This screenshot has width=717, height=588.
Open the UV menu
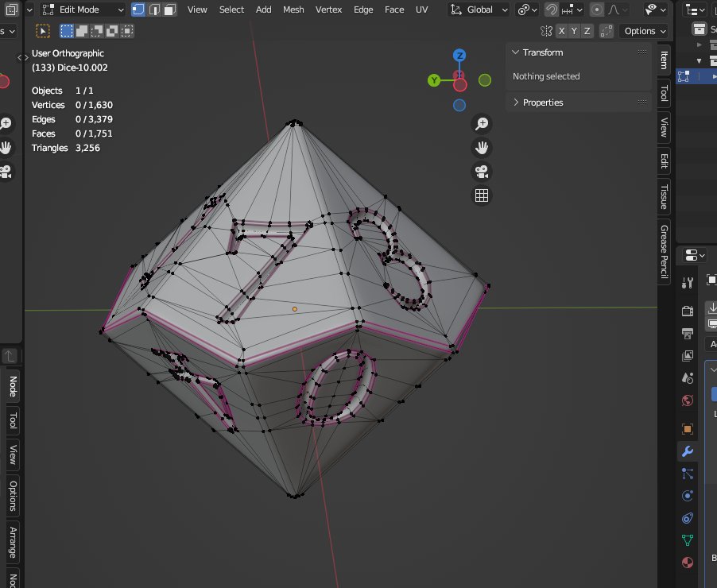tap(421, 10)
